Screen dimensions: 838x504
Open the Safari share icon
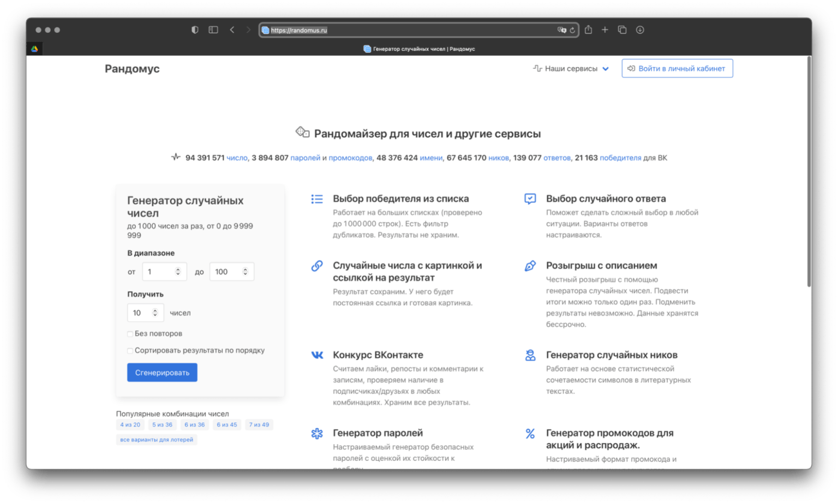click(x=588, y=29)
